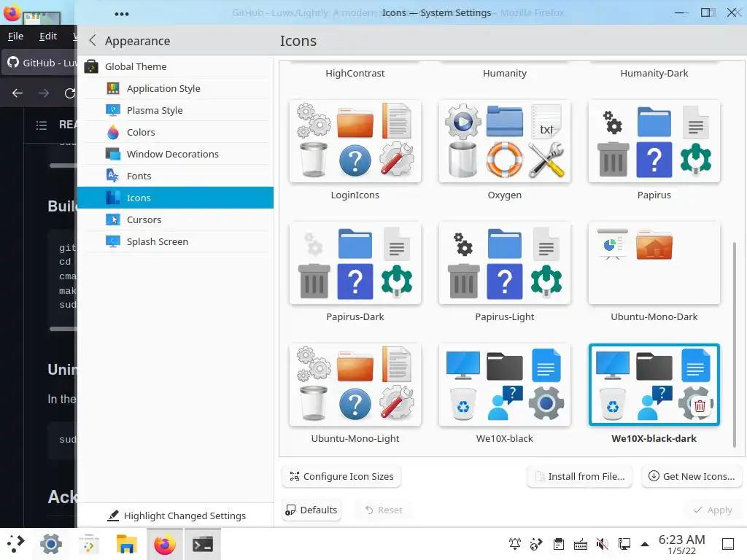
Task: Switch to the GitHub tab in Firefox
Action: (x=40, y=63)
